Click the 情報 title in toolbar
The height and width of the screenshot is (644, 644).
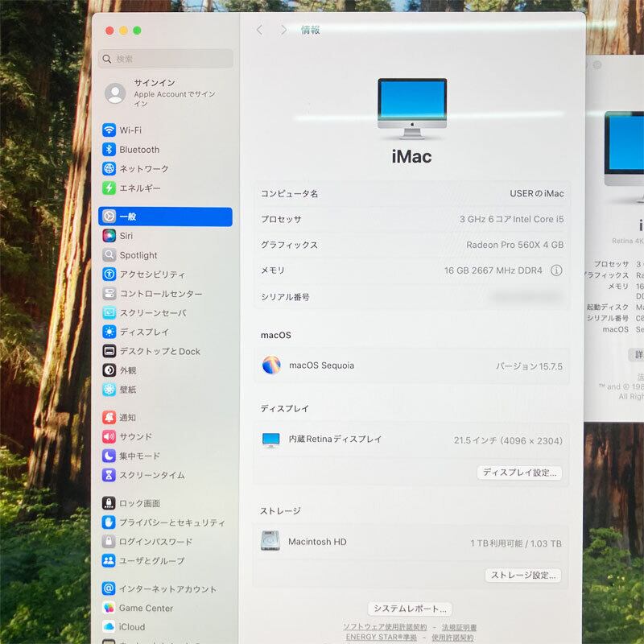tap(310, 30)
